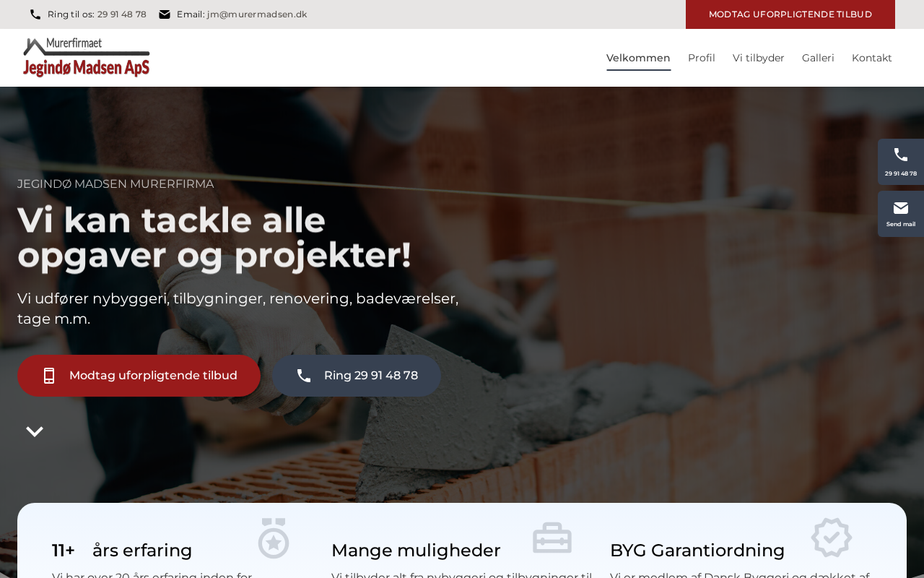924x578 pixels.
Task: Click the verified badge icon by BYG Garantiordning
Action: tap(832, 538)
